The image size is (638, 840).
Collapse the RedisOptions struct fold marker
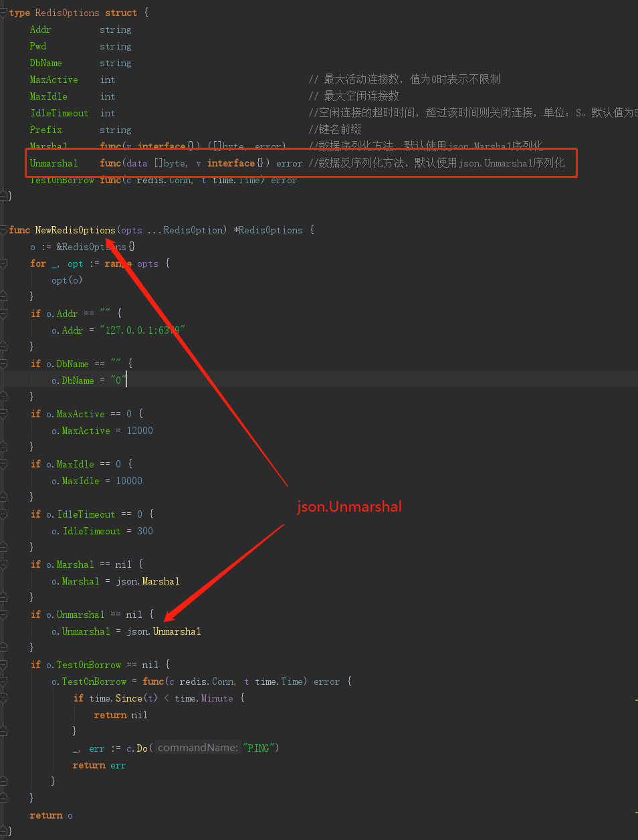coord(5,12)
